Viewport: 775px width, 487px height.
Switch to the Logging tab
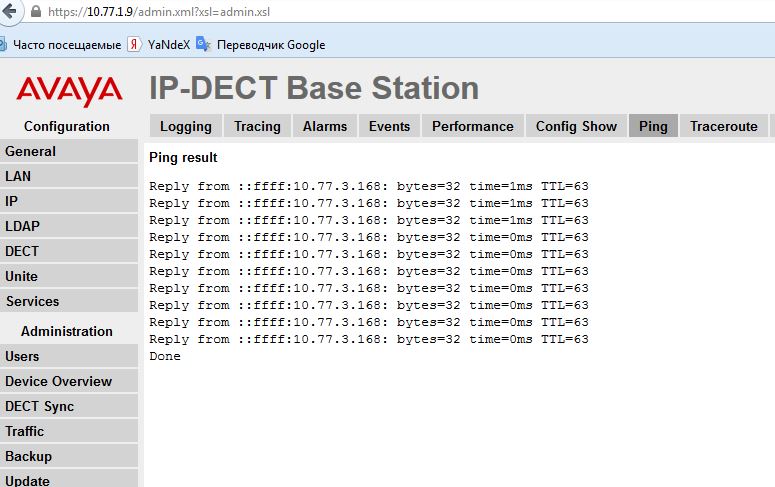(x=186, y=126)
